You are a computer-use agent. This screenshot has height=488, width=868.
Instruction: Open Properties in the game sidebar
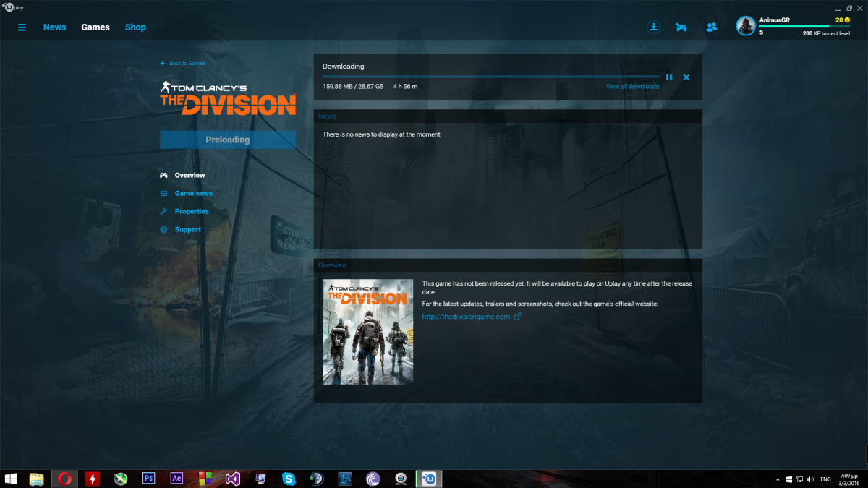pos(192,212)
